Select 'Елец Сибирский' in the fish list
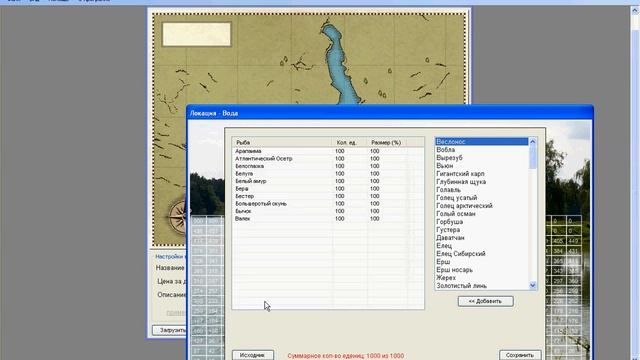 click(x=482, y=253)
